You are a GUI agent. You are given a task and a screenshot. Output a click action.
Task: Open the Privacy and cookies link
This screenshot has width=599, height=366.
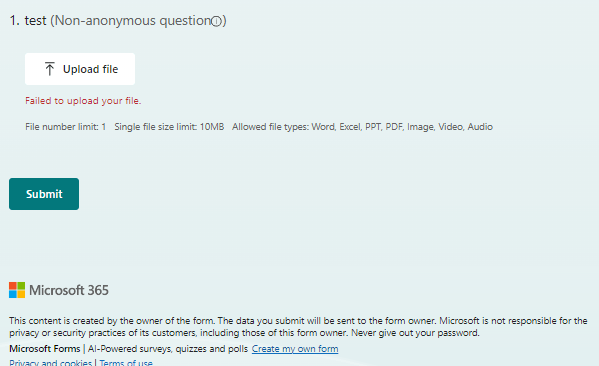tap(50, 362)
